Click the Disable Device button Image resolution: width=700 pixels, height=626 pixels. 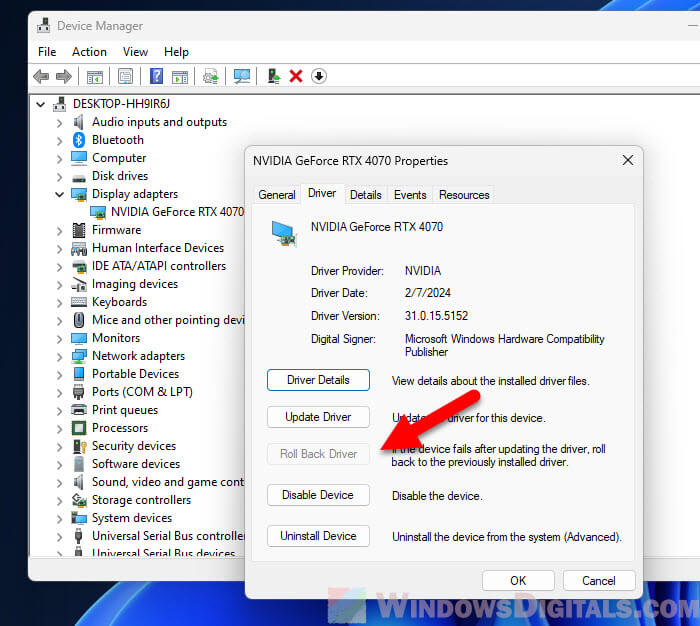(318, 495)
